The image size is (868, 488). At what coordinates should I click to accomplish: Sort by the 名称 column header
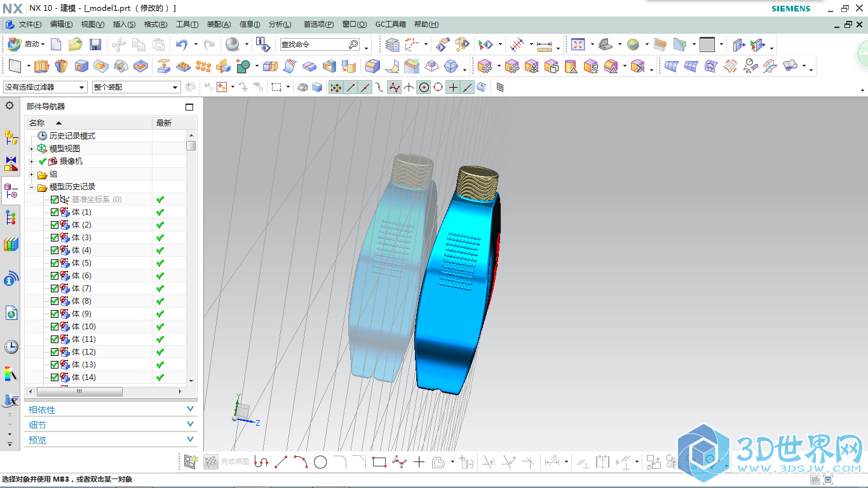pyautogui.click(x=88, y=123)
